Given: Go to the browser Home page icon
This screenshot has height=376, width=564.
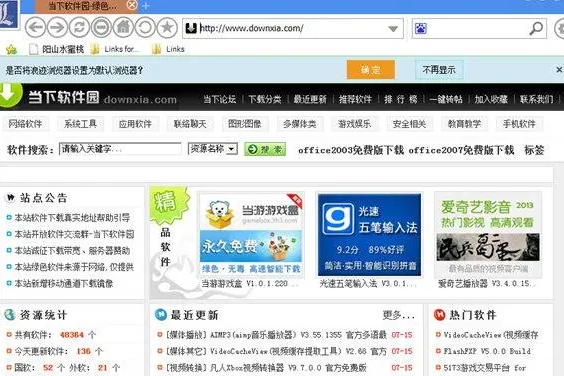Looking at the screenshot, I should [123, 27].
